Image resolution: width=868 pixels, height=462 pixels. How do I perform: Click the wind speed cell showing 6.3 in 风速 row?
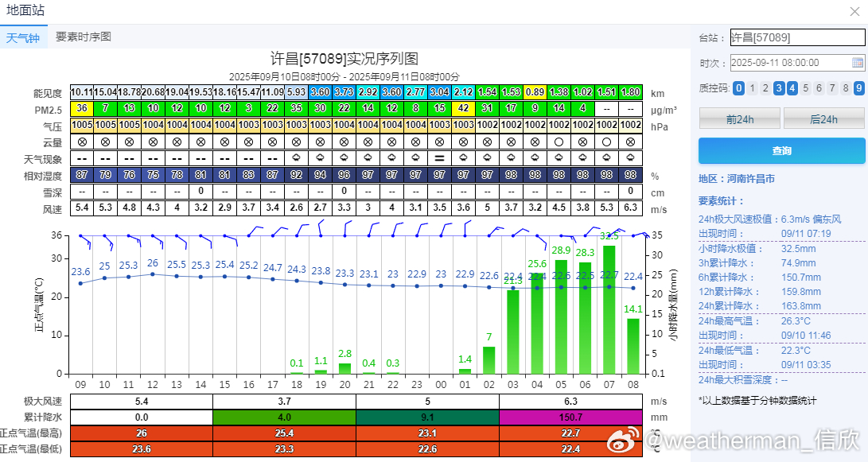click(x=631, y=208)
